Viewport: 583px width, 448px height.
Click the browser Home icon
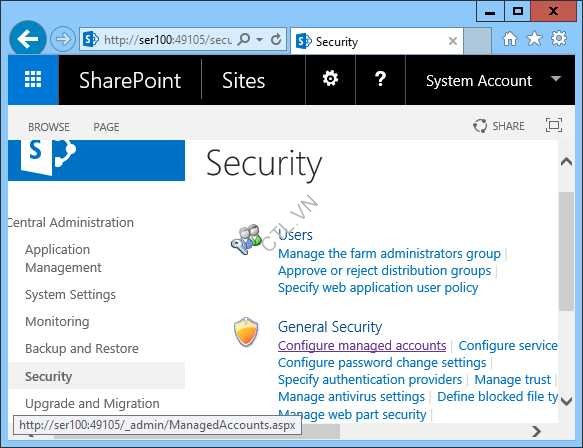(x=510, y=39)
